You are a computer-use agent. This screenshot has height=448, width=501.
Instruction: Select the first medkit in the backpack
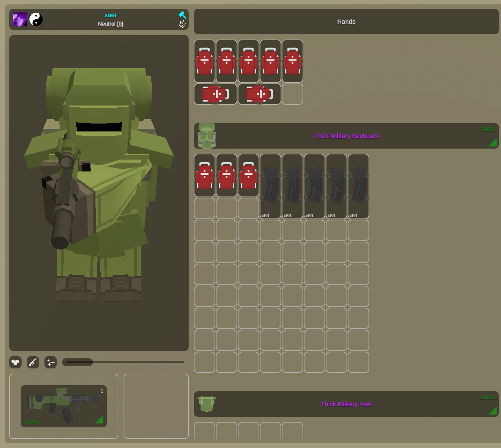(x=205, y=175)
